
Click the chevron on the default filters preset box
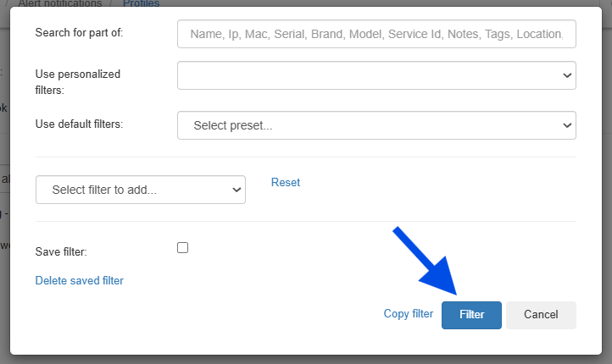[x=567, y=125]
